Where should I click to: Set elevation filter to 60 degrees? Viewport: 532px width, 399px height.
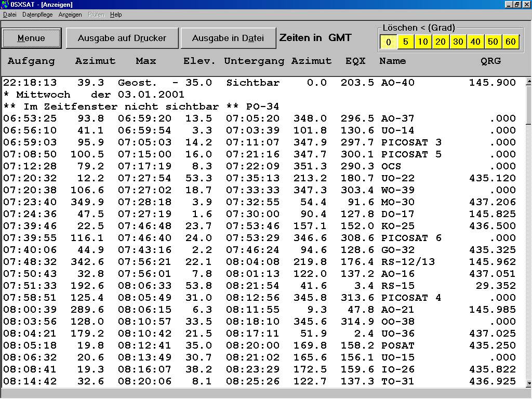pos(511,42)
